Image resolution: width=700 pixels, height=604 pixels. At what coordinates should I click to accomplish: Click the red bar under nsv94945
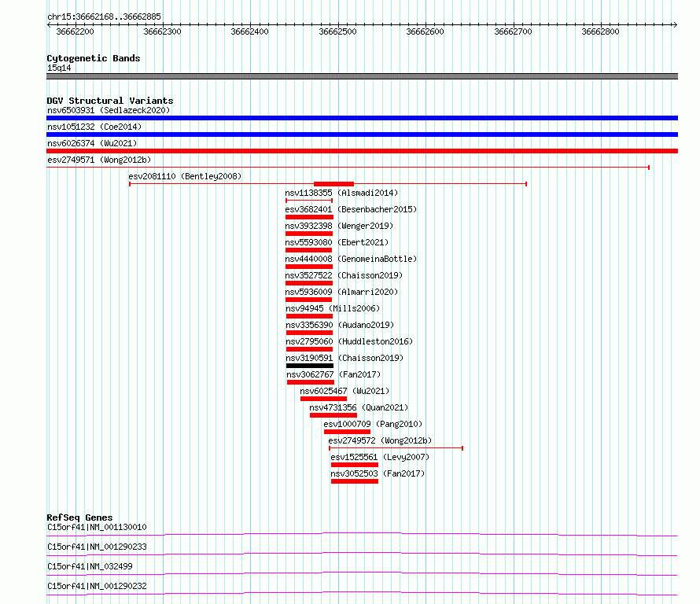(x=309, y=316)
